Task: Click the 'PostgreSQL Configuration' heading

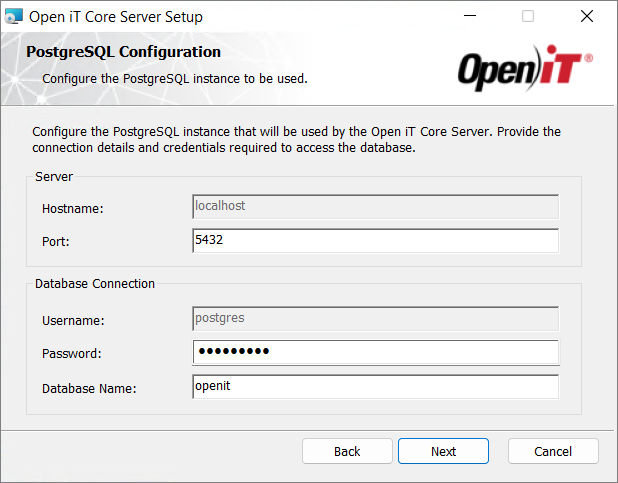Action: point(123,52)
